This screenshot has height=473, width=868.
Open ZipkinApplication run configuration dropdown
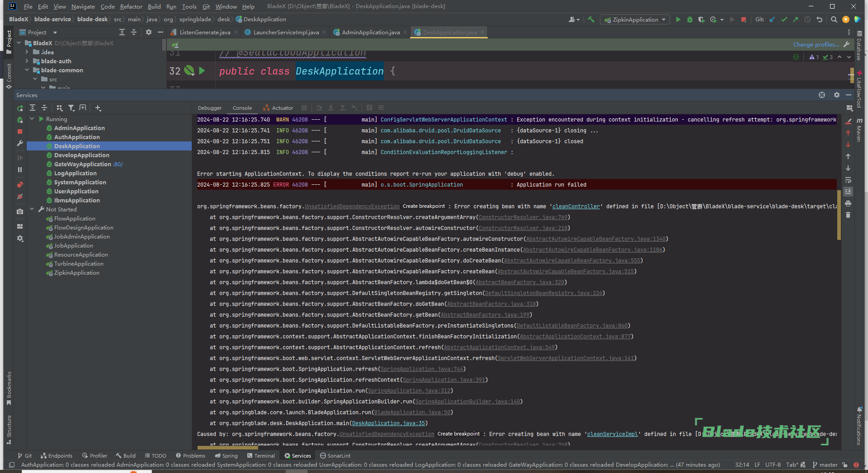click(x=635, y=19)
